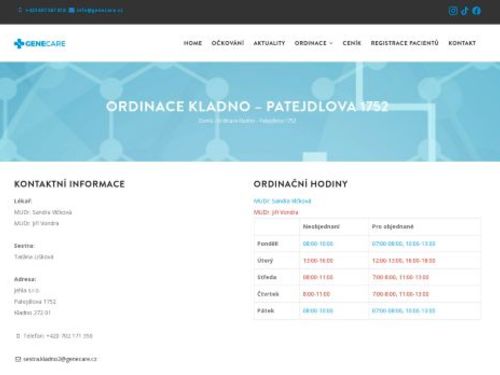Go to the Home menu item

(x=193, y=43)
